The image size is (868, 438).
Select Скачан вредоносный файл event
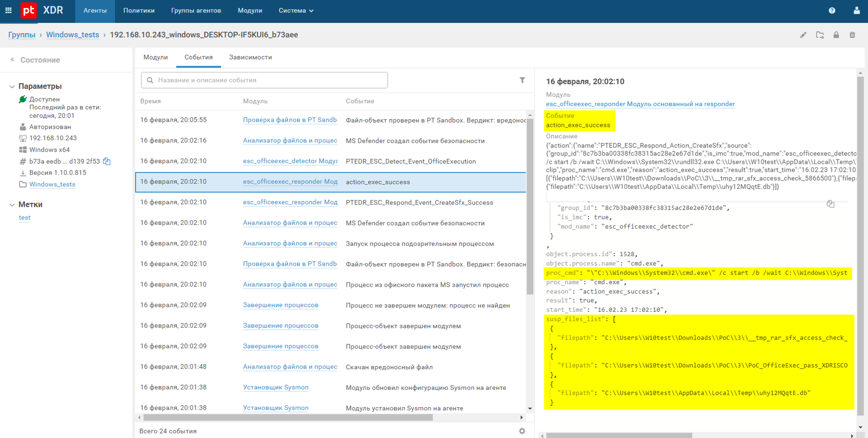[331, 367]
